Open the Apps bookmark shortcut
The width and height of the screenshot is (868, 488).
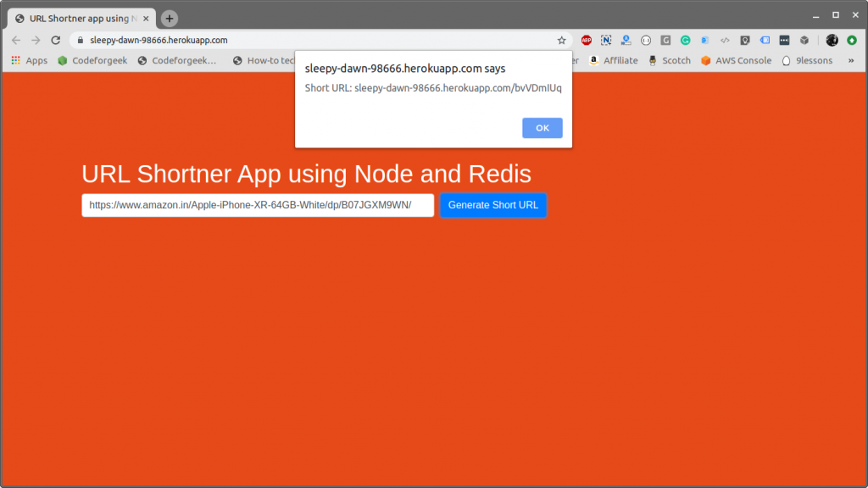pos(29,61)
